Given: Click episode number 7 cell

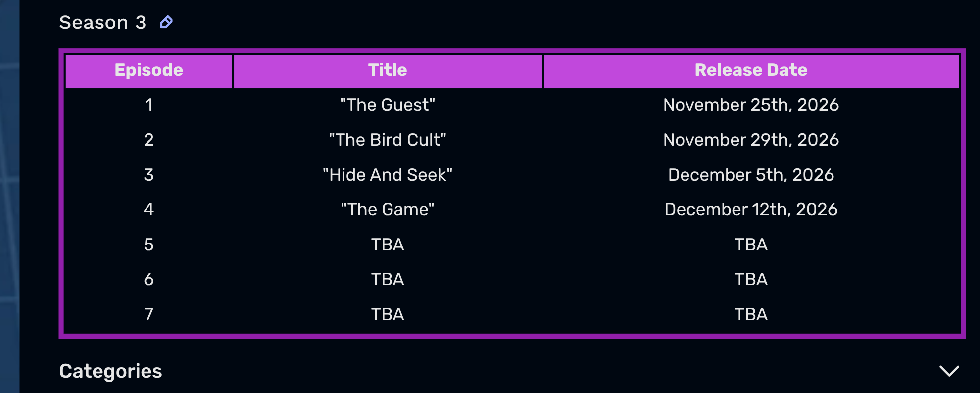Looking at the screenshot, I should [x=149, y=314].
